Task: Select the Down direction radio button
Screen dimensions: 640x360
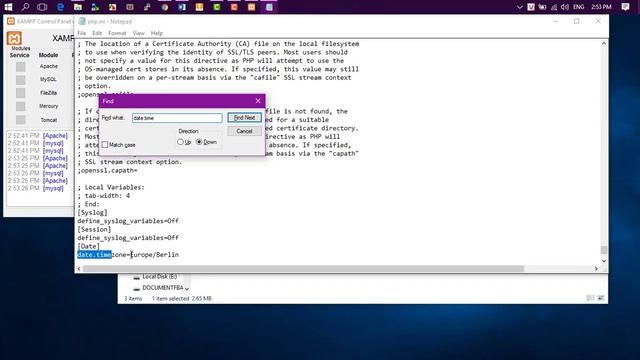Action: tap(199, 142)
